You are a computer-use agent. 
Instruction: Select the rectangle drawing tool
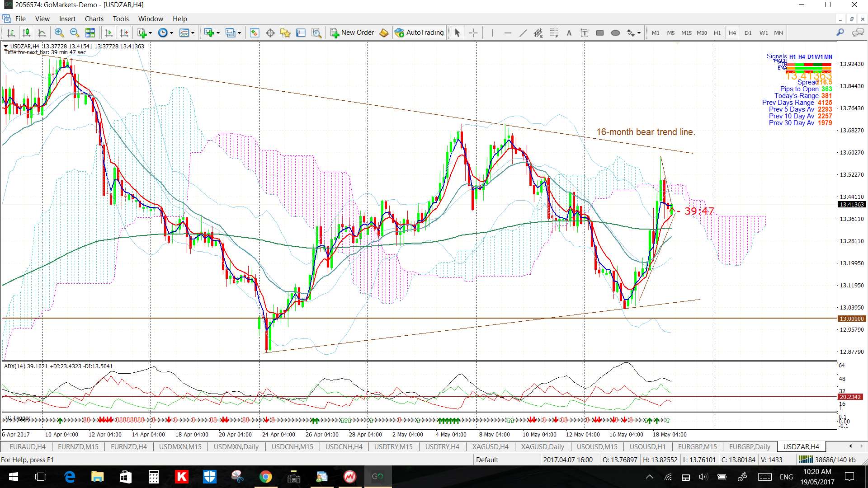[600, 33]
